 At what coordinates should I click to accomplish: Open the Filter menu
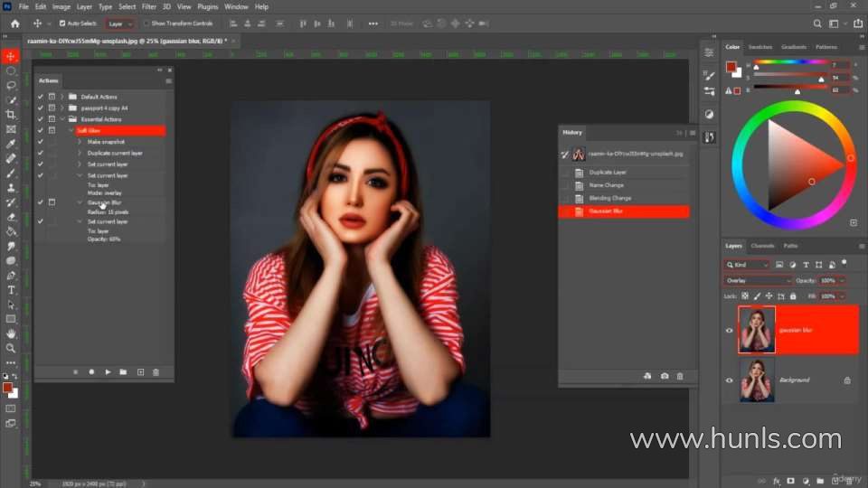tap(149, 6)
